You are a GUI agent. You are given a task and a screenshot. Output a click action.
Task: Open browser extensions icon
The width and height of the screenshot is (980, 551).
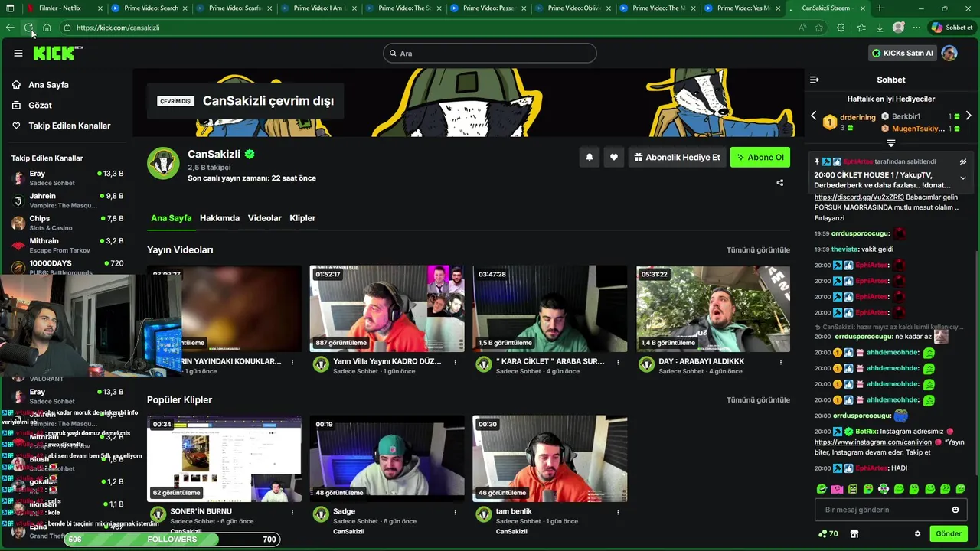click(841, 28)
